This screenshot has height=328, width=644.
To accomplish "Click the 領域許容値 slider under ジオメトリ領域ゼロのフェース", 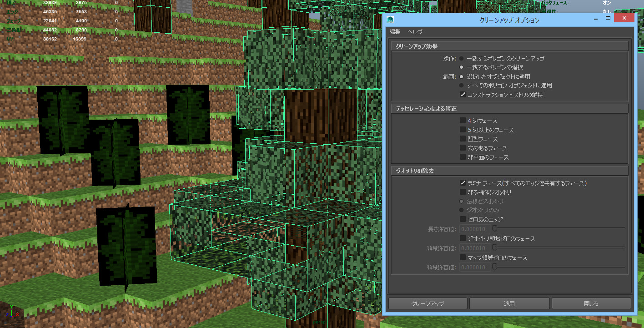I will click(559, 248).
